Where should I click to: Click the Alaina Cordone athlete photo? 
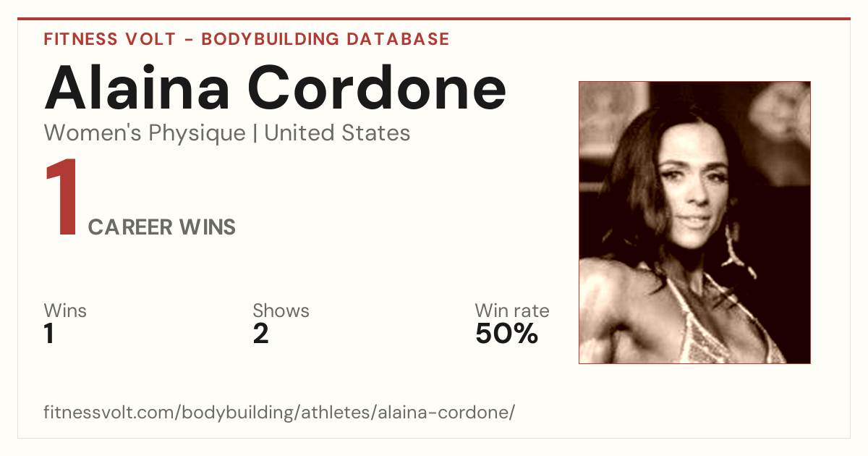(x=694, y=222)
